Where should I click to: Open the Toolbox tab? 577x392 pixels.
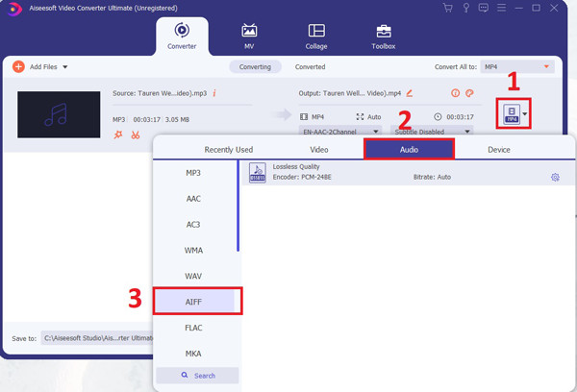[383, 37]
